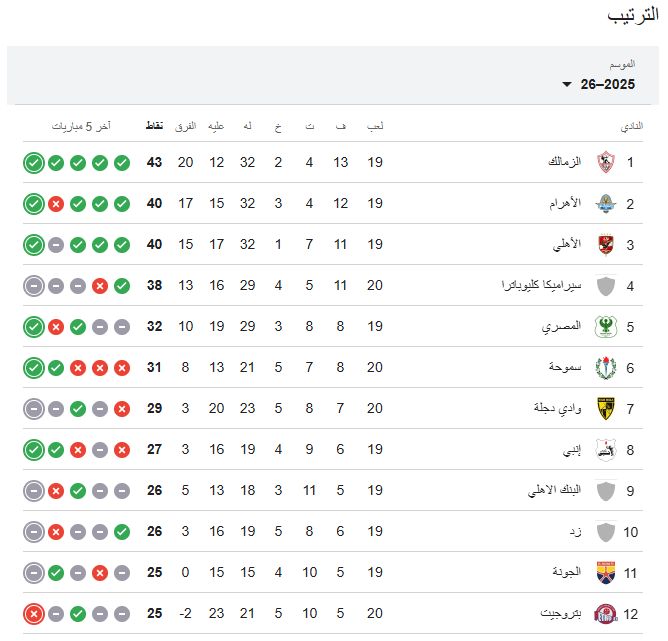This screenshot has width=668, height=641.
Task: Click the Zamalek club logo
Action: pyautogui.click(x=605, y=162)
